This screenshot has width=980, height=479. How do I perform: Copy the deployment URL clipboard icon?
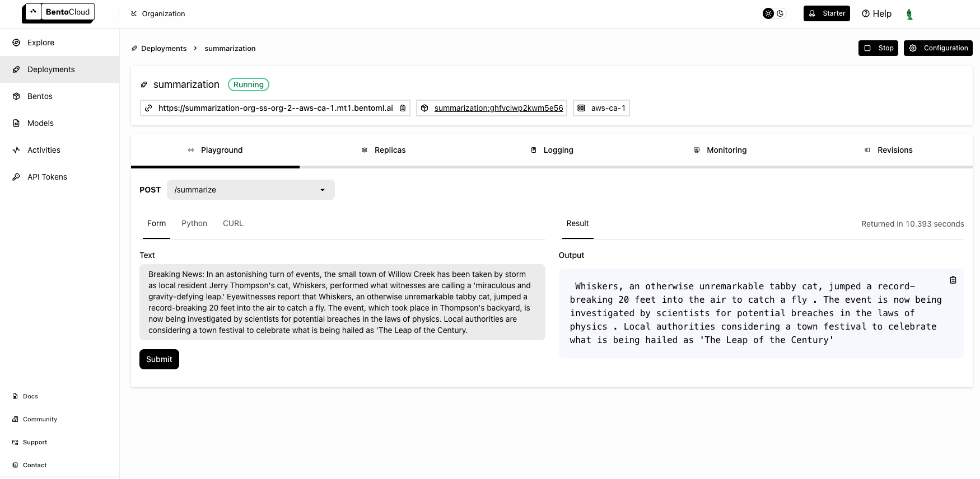click(x=403, y=108)
